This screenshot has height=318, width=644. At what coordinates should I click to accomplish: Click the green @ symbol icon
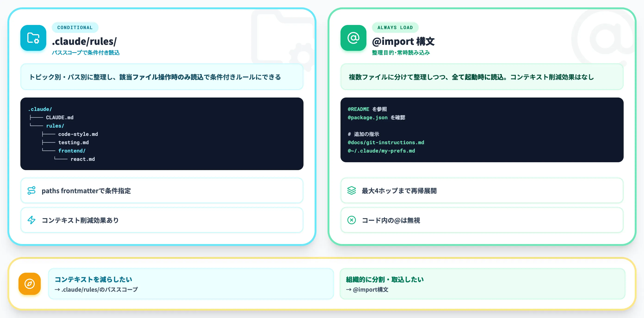pos(353,38)
